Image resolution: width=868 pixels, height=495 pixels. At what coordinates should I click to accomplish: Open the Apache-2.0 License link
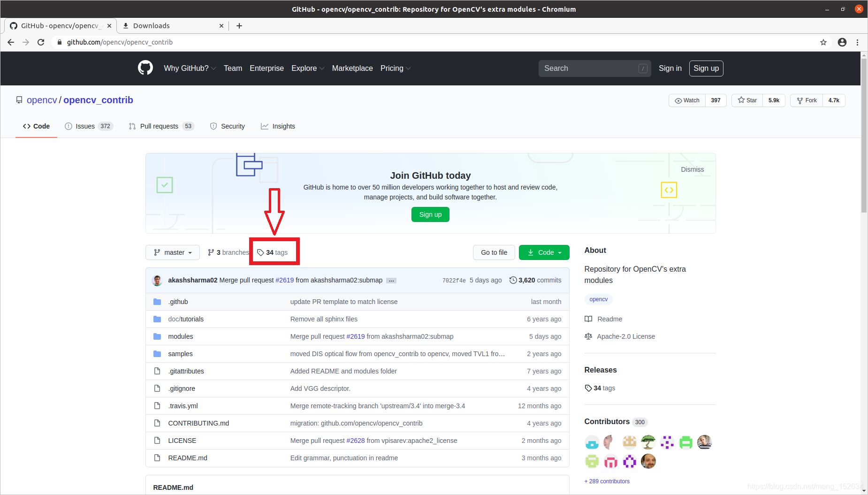point(620,336)
